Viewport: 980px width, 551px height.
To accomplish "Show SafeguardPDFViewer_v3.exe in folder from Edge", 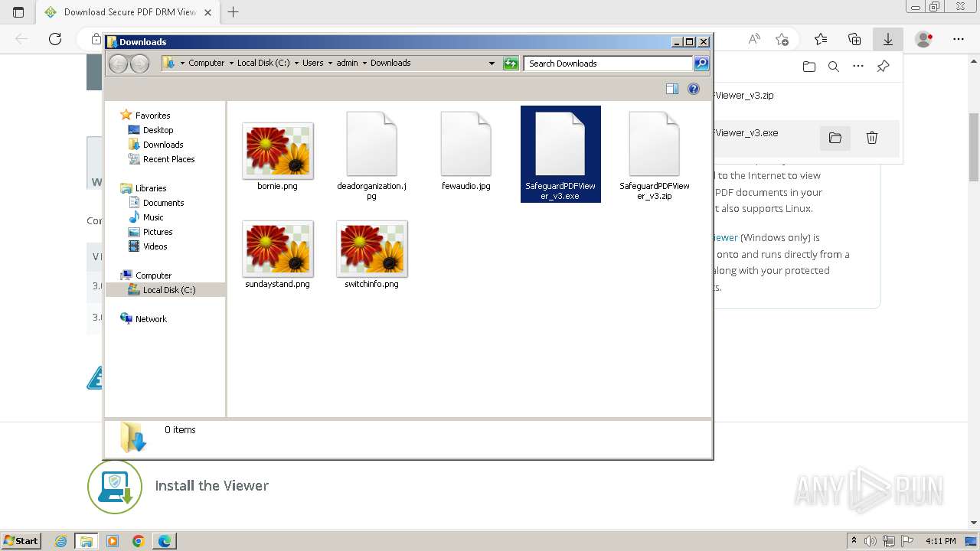I will point(835,138).
